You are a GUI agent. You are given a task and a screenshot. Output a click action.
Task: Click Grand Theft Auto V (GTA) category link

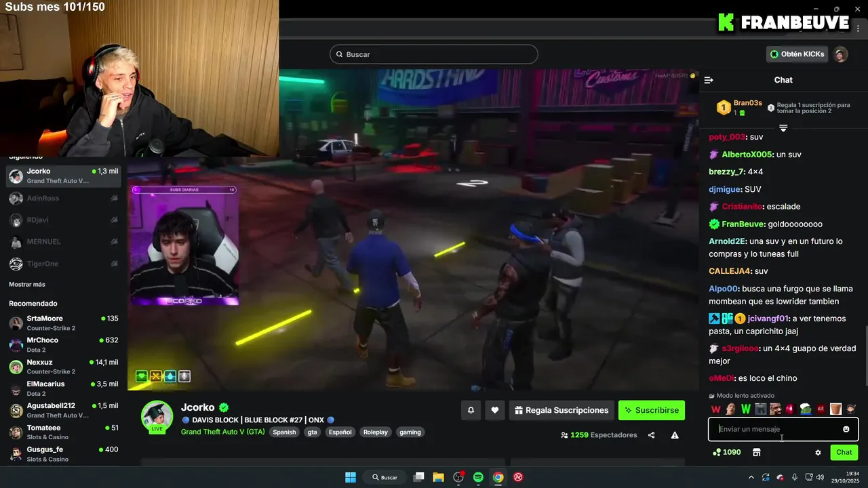[223, 432]
